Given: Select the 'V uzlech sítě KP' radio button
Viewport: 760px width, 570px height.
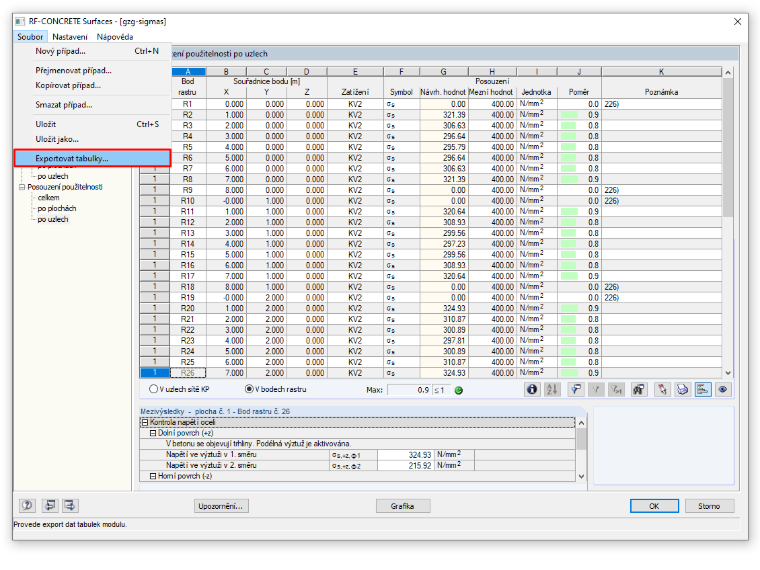Looking at the screenshot, I should pos(154,389).
